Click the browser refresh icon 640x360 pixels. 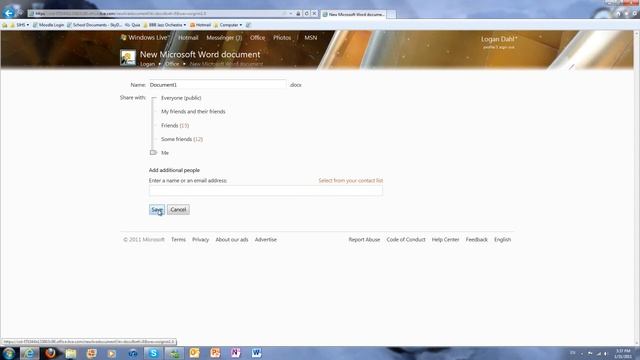pos(307,13)
